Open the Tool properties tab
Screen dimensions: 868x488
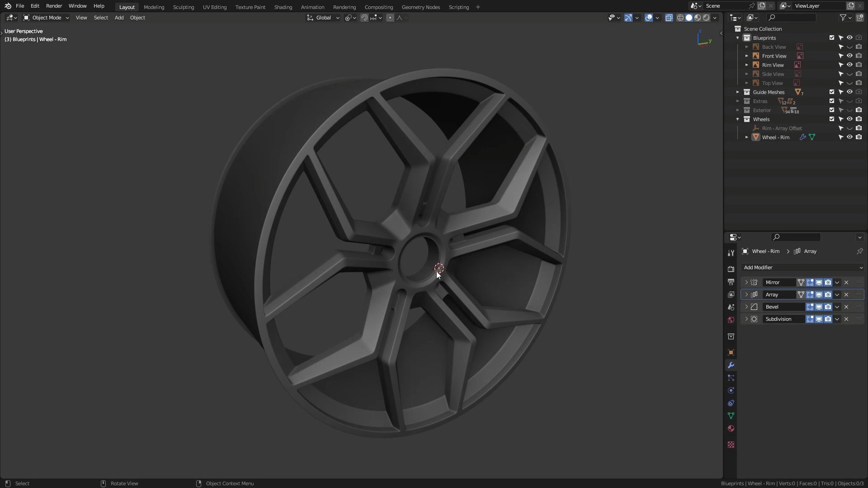[731, 253]
